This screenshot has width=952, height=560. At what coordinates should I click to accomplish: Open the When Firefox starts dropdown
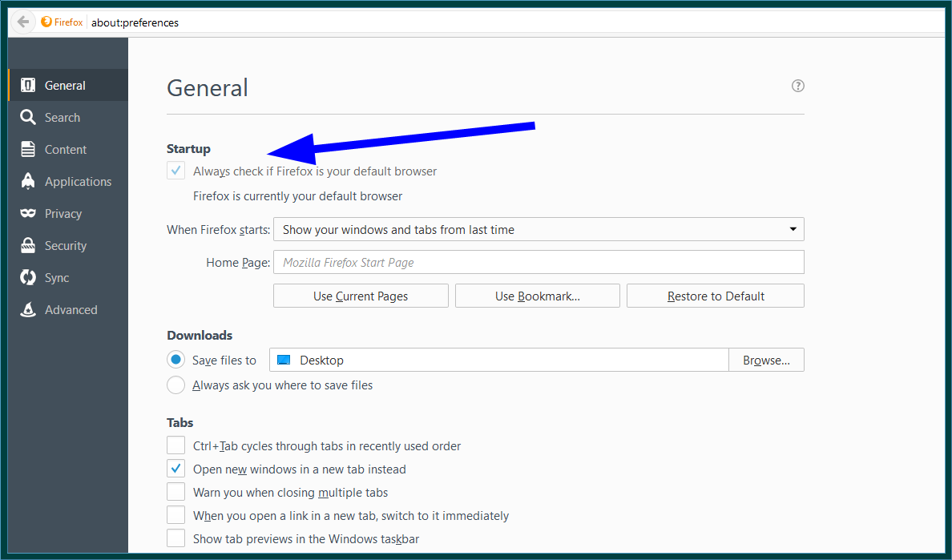539,229
